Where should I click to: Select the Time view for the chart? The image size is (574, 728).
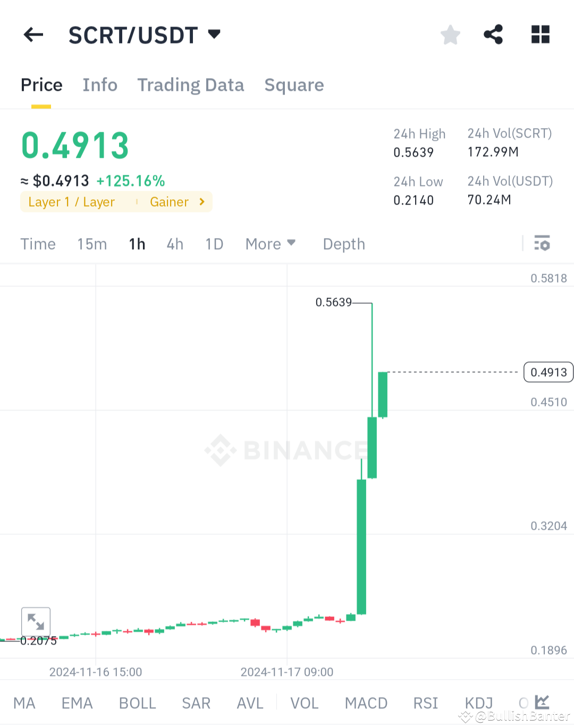pyautogui.click(x=38, y=243)
